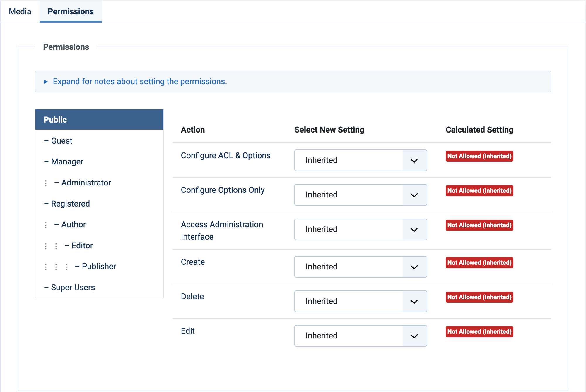Select the Editor group
The width and height of the screenshot is (586, 392).
[x=82, y=245]
